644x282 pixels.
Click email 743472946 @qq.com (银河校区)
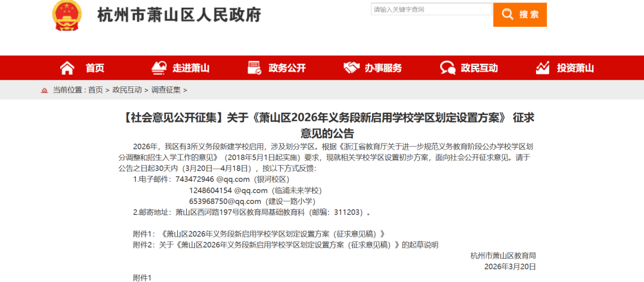point(233,179)
